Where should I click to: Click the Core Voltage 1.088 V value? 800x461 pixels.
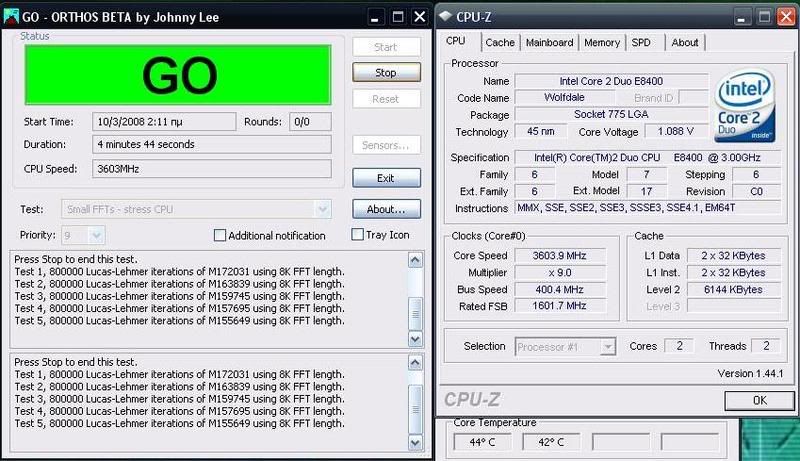[x=676, y=132]
